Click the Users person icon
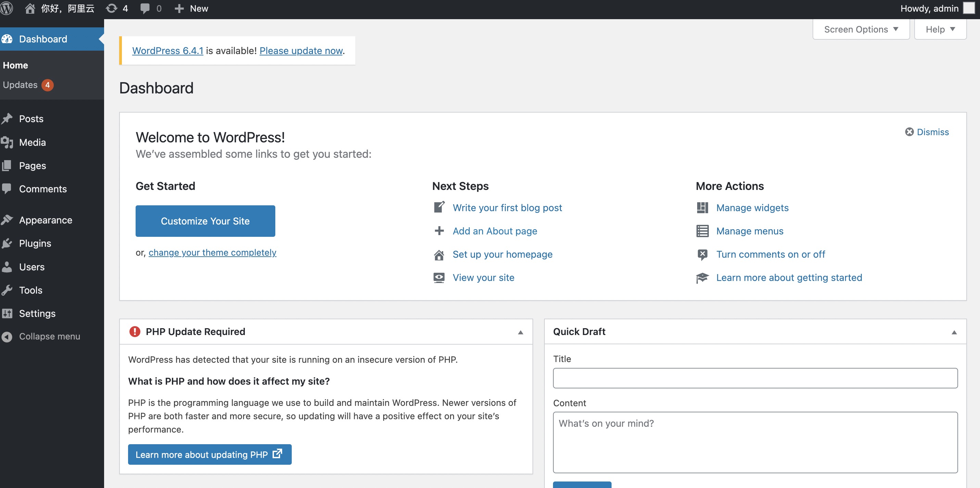Image resolution: width=980 pixels, height=488 pixels. click(7, 267)
